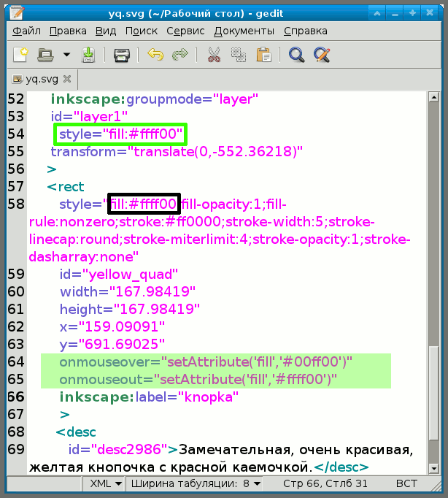Click the gedit window title bar icon

pyautogui.click(x=17, y=12)
